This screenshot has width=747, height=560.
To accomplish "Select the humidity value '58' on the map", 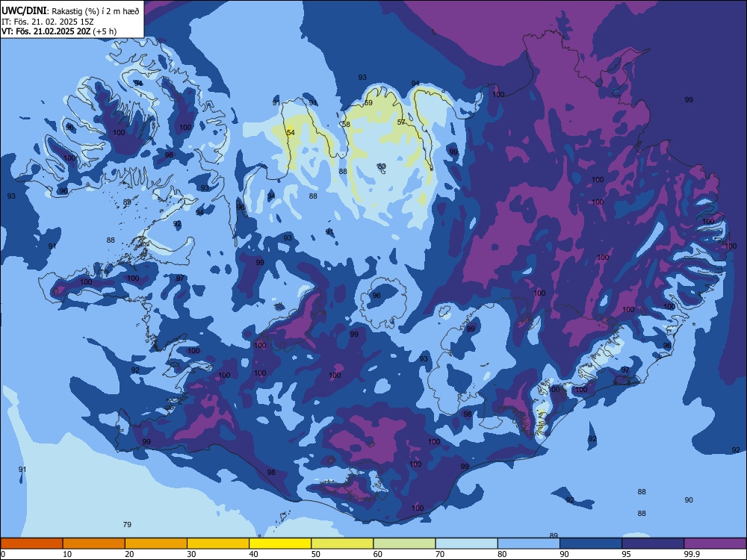I will tap(346, 124).
